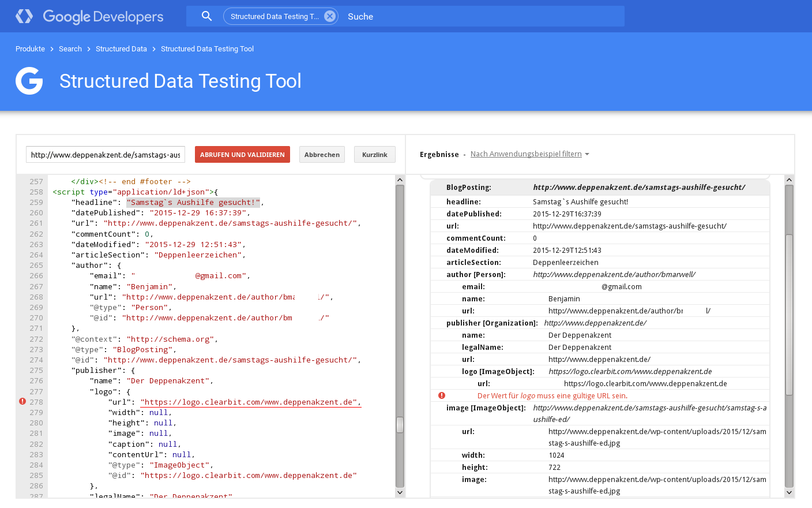Click the logo URL error icon in results
Viewport: 812px width, 508px height.
(442, 395)
